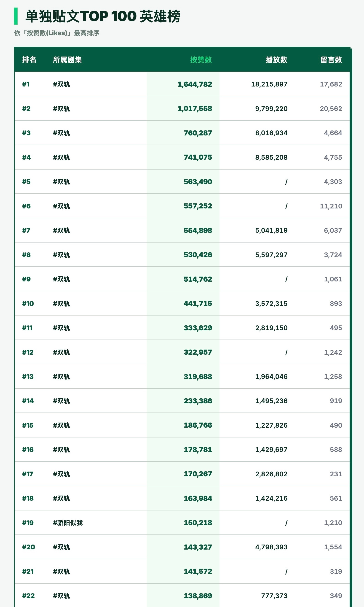Click the 单独贴文TOP 100 英雄榜 title
364x607 pixels.
[103, 16]
